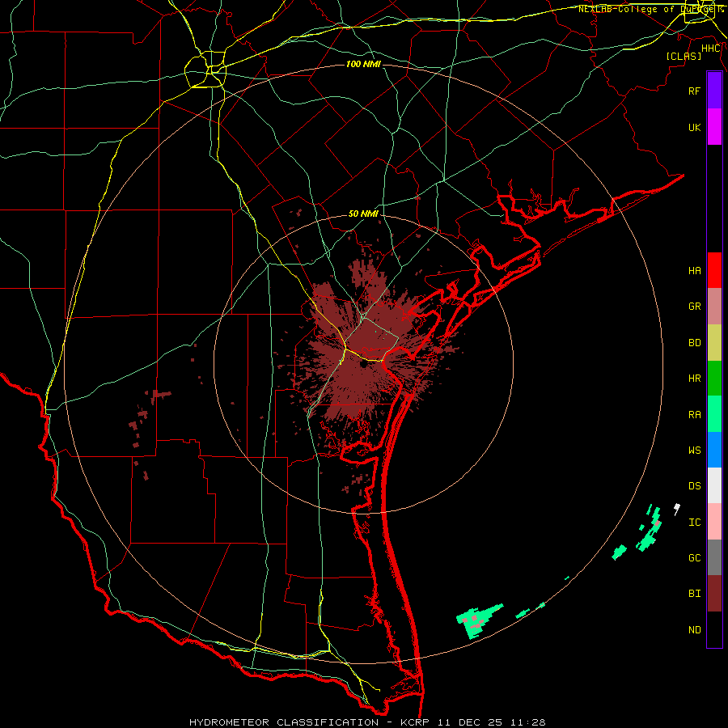Click the HA legend label

(x=694, y=270)
